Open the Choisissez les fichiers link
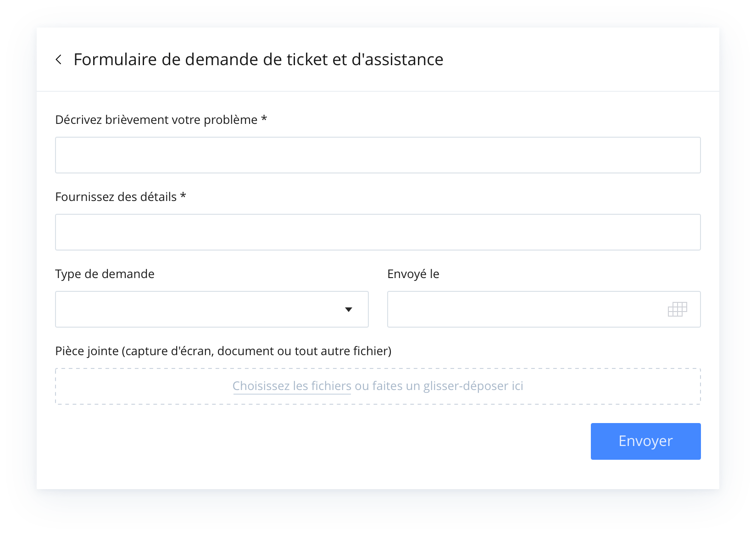Image resolution: width=756 pixels, height=535 pixels. click(292, 386)
